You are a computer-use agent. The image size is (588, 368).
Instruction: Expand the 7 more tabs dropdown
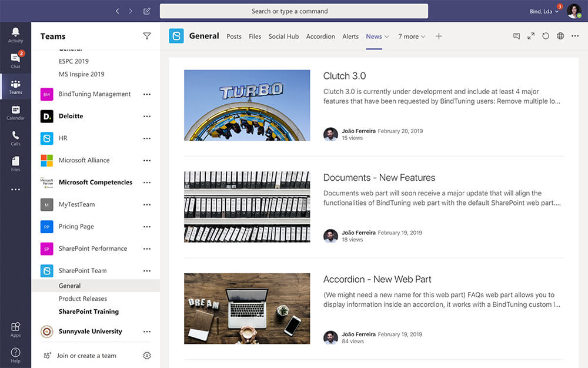click(x=423, y=37)
